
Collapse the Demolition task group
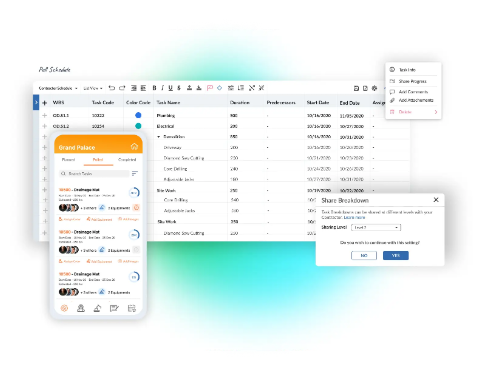pyautogui.click(x=159, y=137)
